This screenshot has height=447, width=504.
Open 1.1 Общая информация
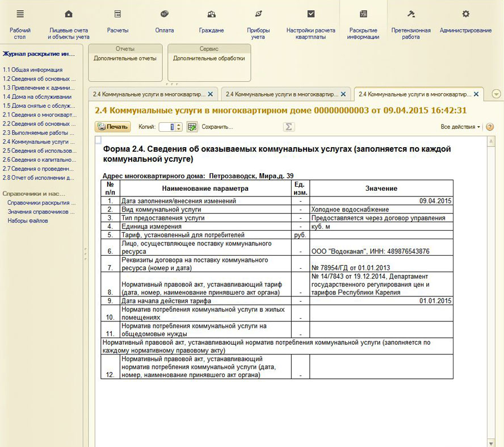point(33,70)
